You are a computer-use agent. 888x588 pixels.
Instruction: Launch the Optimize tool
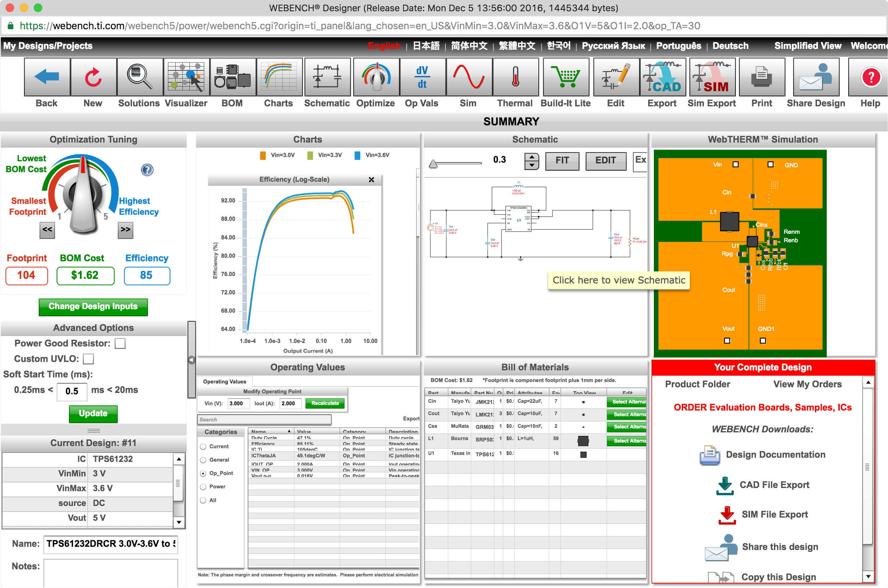[376, 77]
